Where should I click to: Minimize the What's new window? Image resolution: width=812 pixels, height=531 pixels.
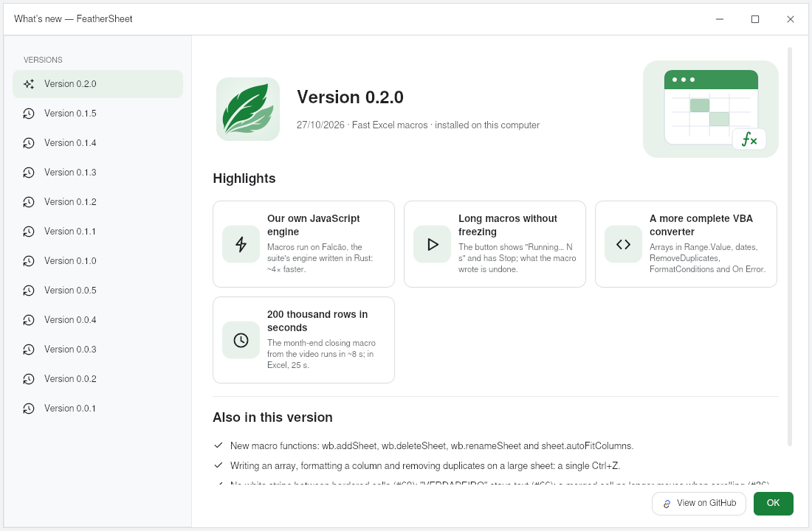tap(720, 19)
